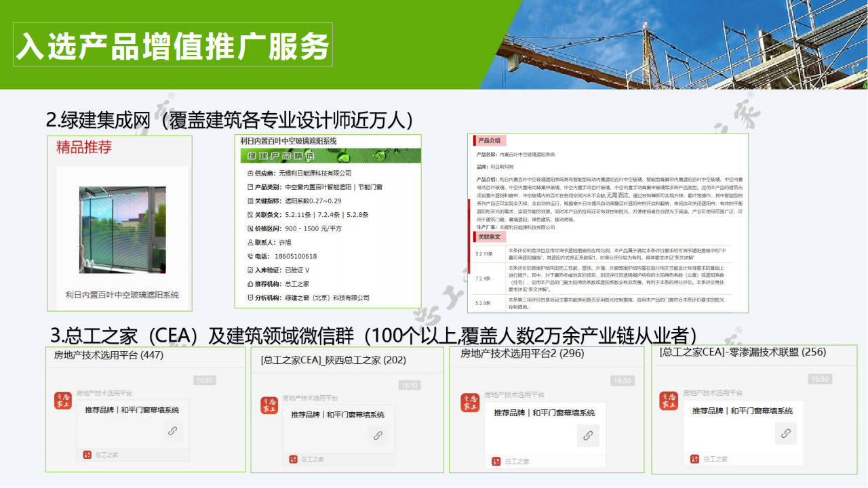Click the 7.2.4条 row in the clause table
The height and width of the screenshot is (488, 868).
pos(603,279)
